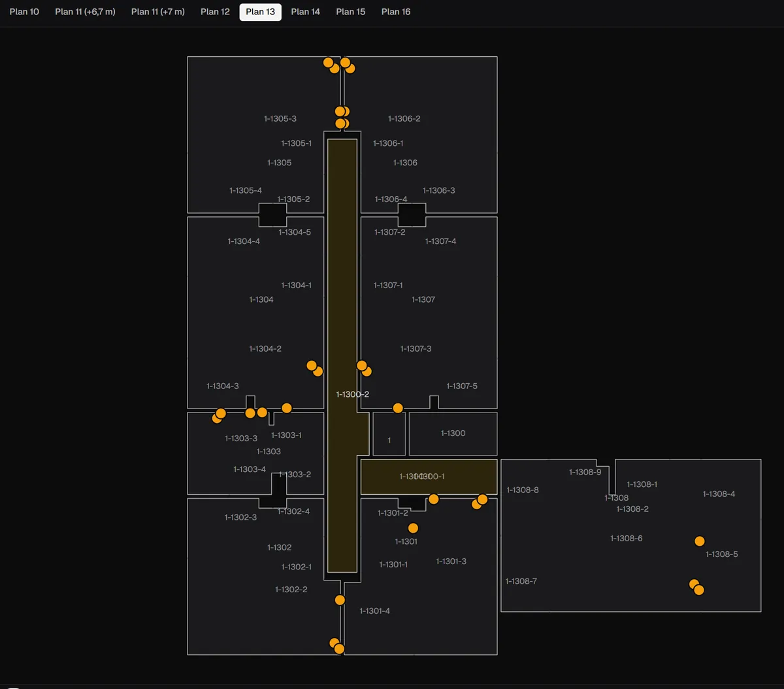Select the orange marker above the 1-1301 label
The width and height of the screenshot is (784, 689).
(x=413, y=528)
